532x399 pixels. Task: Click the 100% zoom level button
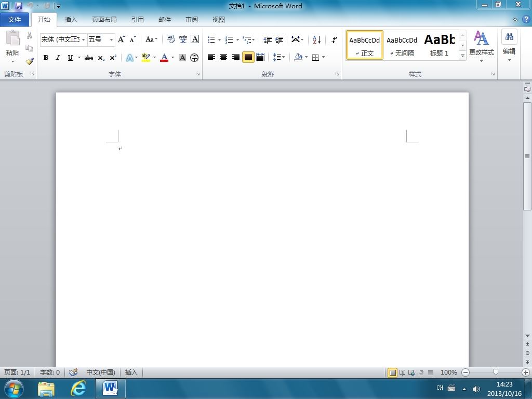pyautogui.click(x=448, y=373)
